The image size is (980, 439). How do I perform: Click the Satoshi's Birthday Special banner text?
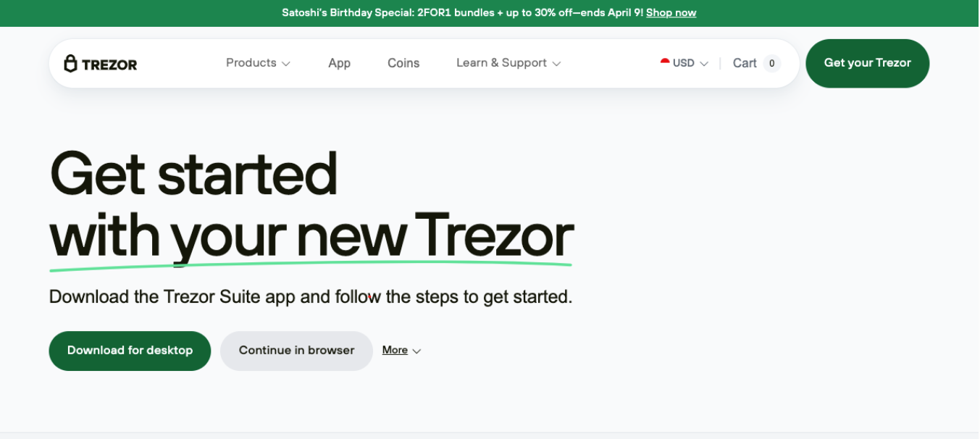(x=463, y=12)
